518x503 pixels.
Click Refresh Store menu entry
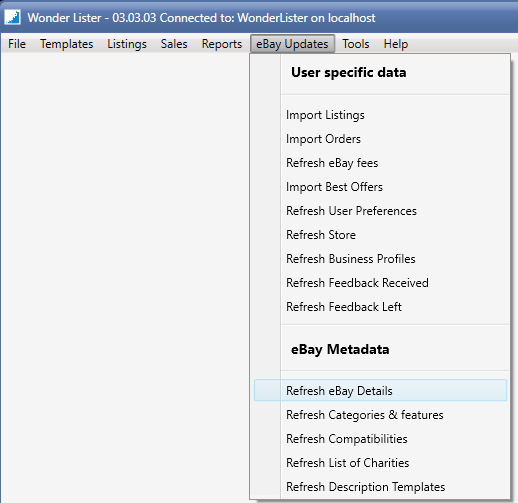[x=380, y=235]
